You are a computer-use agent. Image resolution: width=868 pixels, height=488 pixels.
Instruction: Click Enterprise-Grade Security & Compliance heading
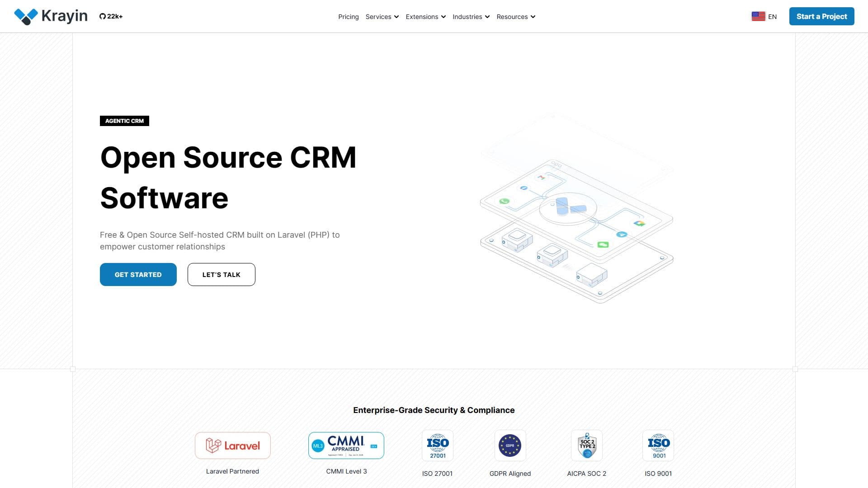(434, 410)
